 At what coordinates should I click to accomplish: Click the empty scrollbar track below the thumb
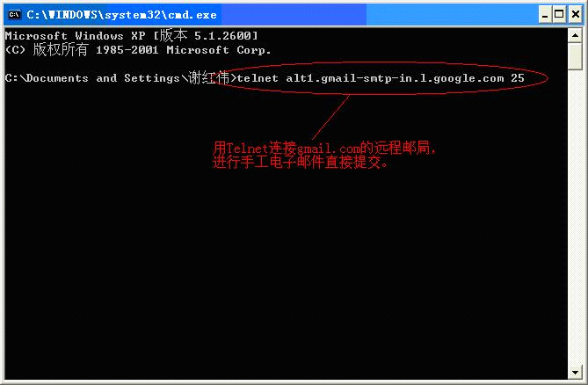click(575, 217)
